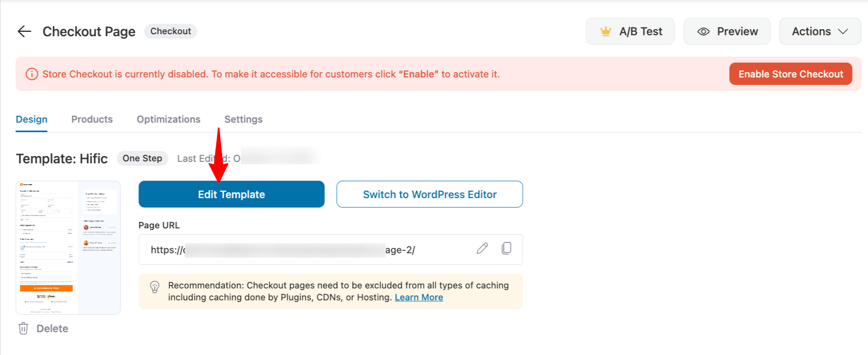Go to the Settings tab

coord(243,119)
